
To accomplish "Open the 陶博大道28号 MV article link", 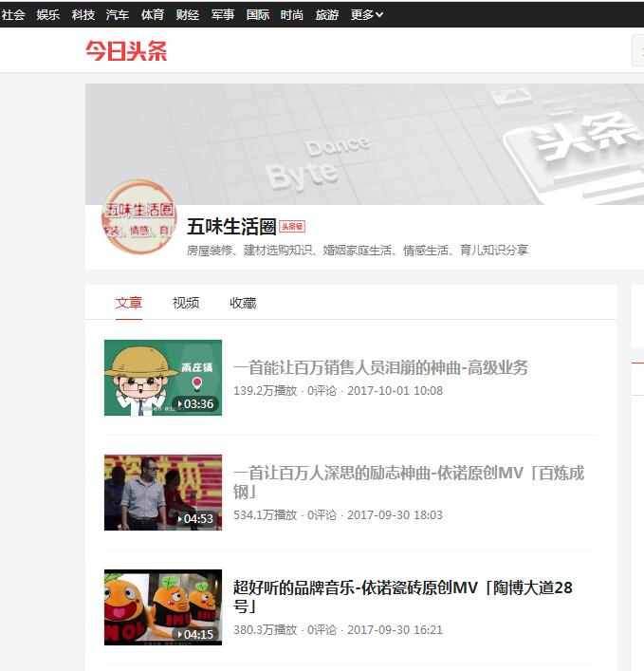I will pyautogui.click(x=403, y=597).
